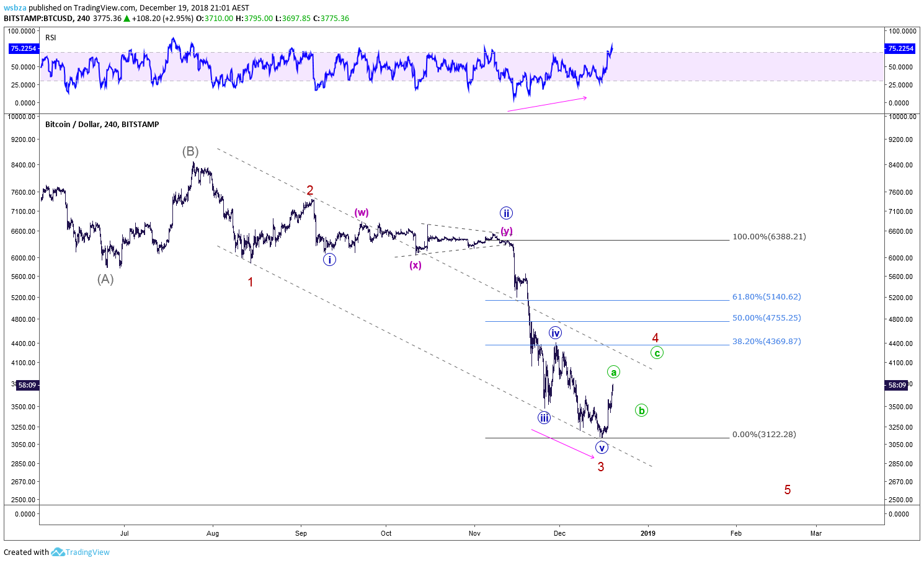This screenshot has width=924, height=563.
Task: Click the Nov label on the time axis
Action: (474, 533)
